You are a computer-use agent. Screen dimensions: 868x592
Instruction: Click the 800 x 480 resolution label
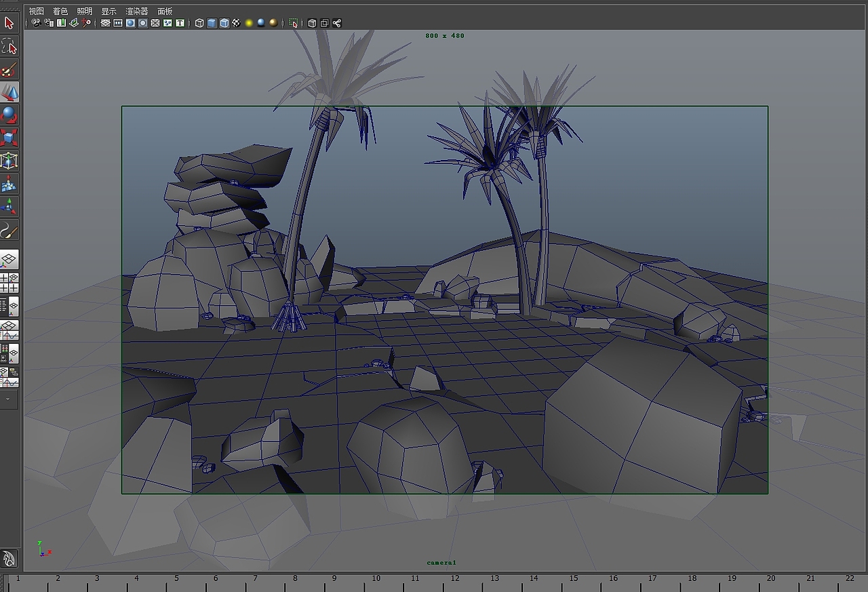[x=445, y=36]
